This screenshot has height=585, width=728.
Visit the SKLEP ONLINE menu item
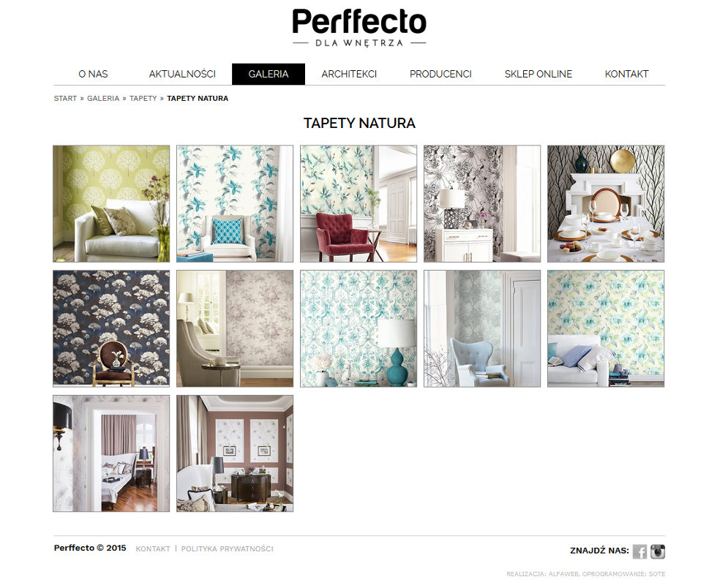(x=538, y=74)
